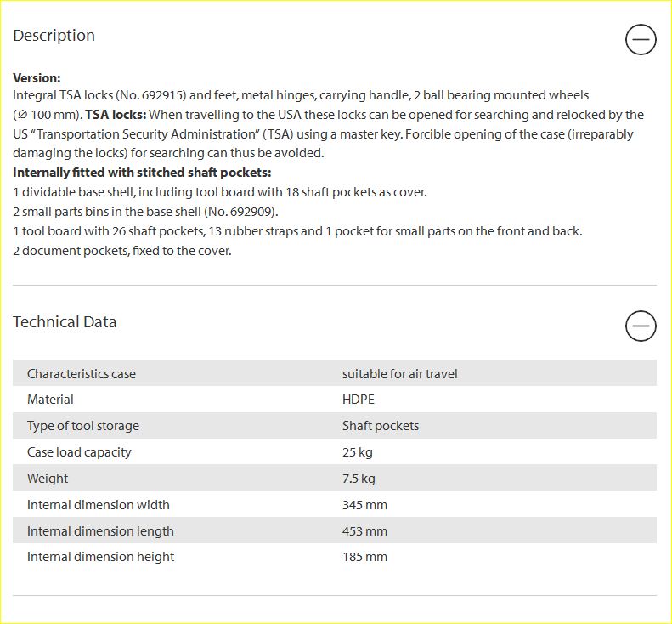Click the Internal dimension width label
Viewport: 672px width, 624px height.
[99, 504]
